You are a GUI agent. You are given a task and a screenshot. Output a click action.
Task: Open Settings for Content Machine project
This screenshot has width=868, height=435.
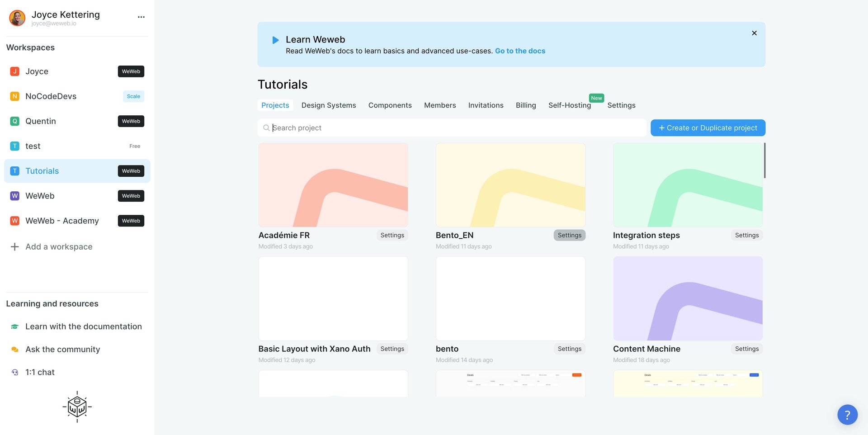746,349
